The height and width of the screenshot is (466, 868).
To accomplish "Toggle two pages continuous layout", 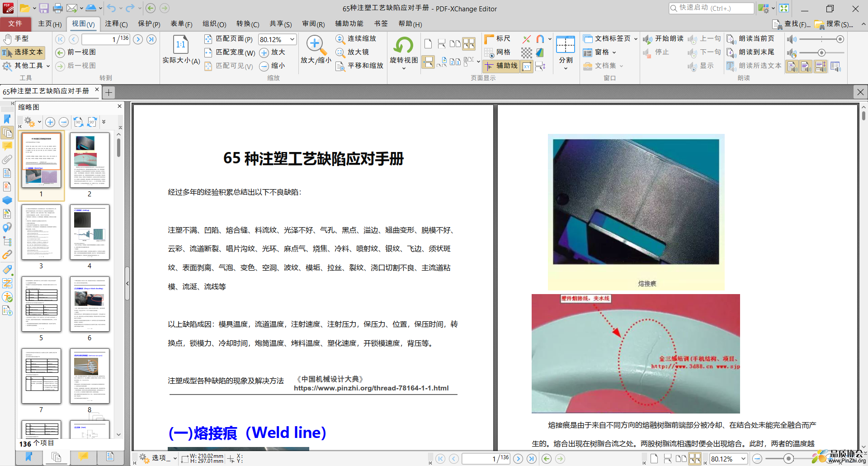I will [x=469, y=43].
